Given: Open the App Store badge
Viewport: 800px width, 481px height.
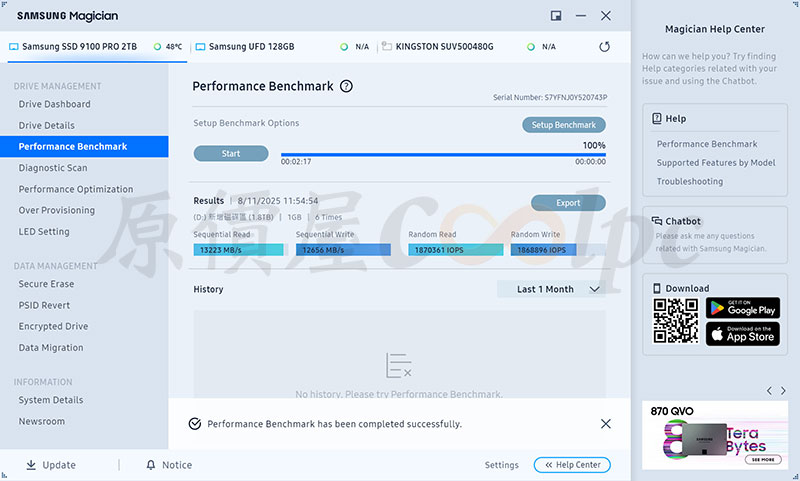Looking at the screenshot, I should [x=743, y=334].
